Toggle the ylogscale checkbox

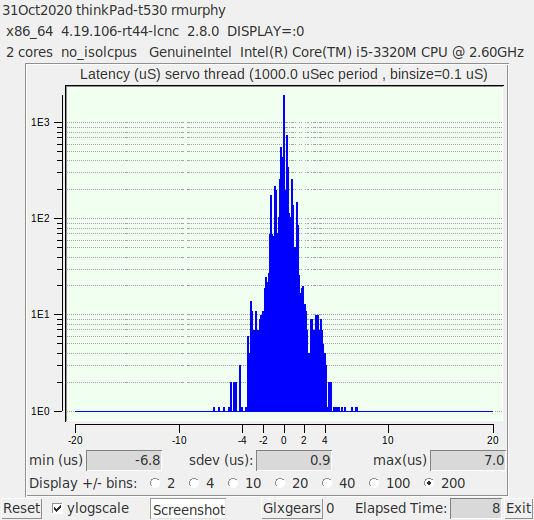pos(57,509)
